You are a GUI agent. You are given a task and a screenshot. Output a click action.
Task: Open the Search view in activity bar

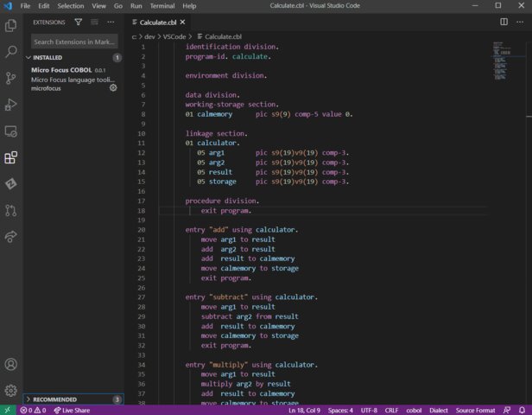pos(11,52)
